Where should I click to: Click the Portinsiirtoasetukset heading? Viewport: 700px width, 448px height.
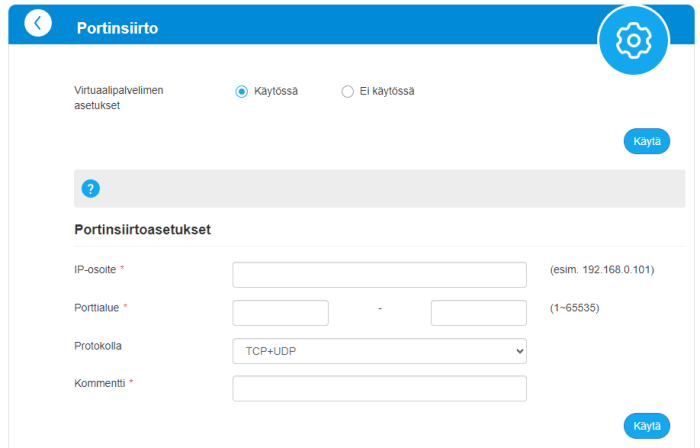[142, 229]
